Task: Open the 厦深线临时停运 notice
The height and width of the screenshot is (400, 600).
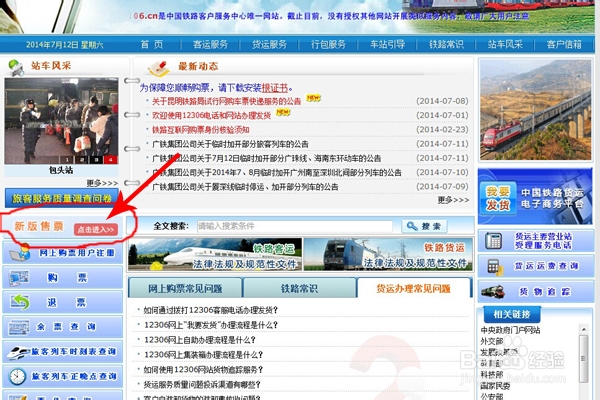Action: (x=245, y=187)
